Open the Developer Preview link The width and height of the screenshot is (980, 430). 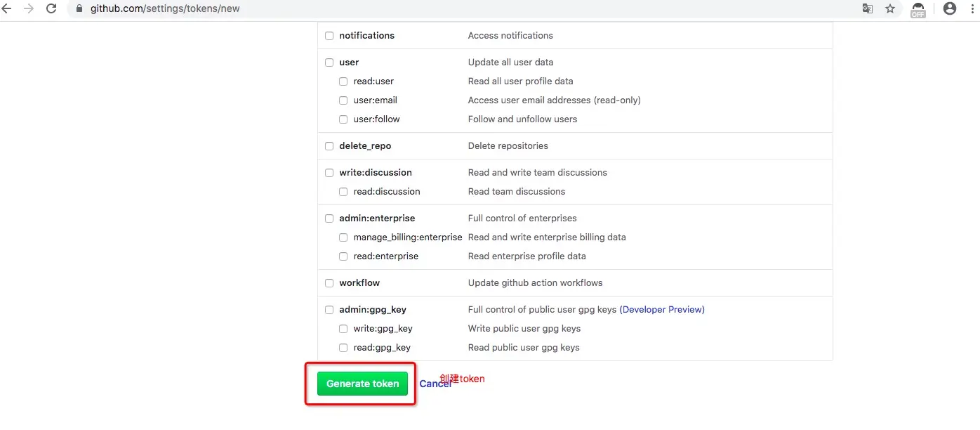662,310
